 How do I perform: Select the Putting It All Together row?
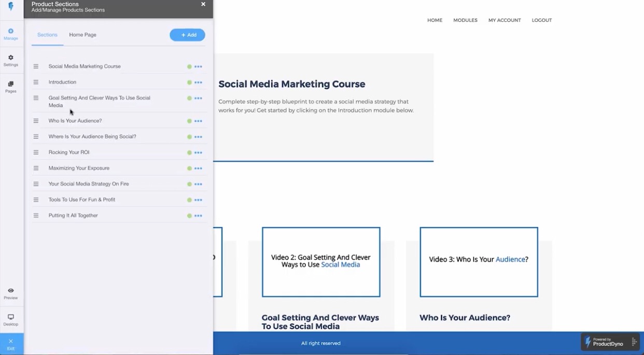119,216
